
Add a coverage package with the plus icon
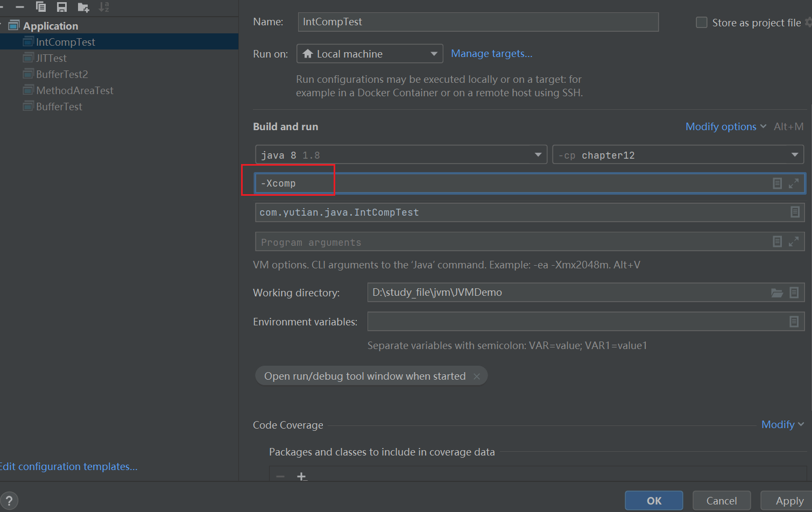pos(301,477)
